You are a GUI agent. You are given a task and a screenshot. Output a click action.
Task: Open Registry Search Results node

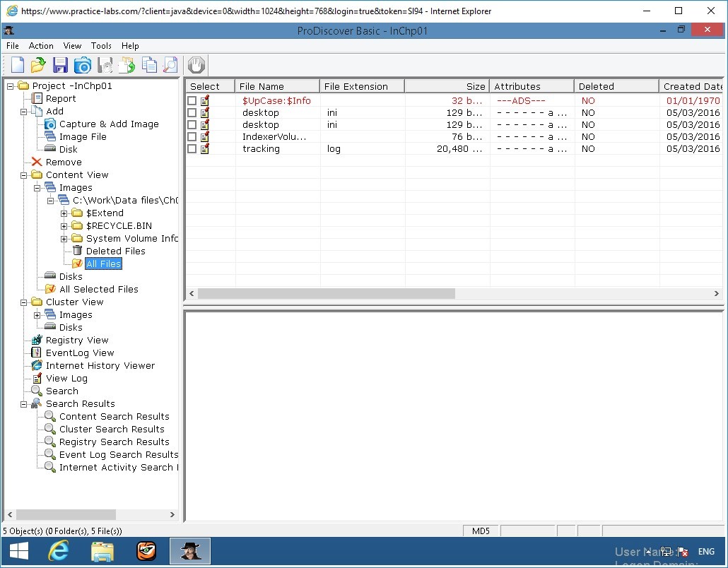coord(115,442)
